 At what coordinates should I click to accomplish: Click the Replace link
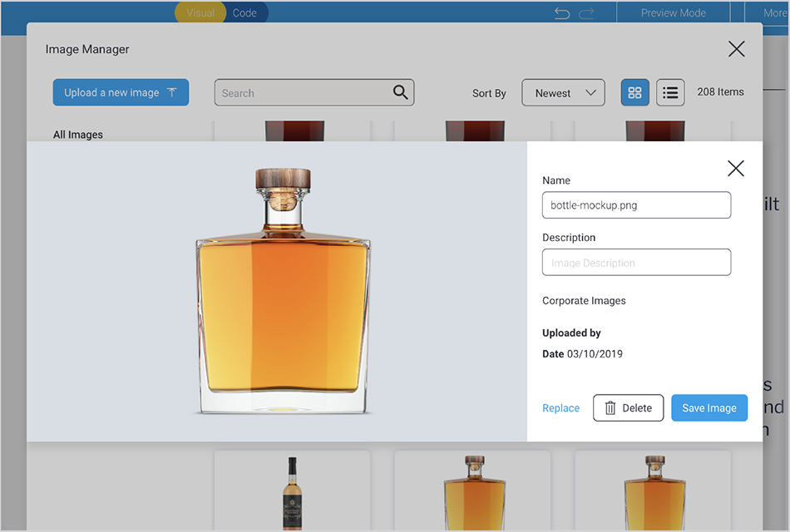[x=560, y=408]
